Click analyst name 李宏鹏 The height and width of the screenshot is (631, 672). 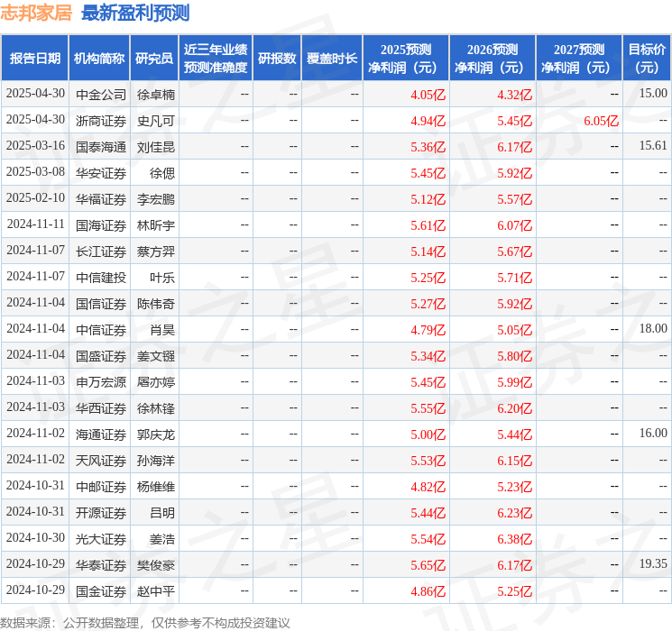(155, 199)
